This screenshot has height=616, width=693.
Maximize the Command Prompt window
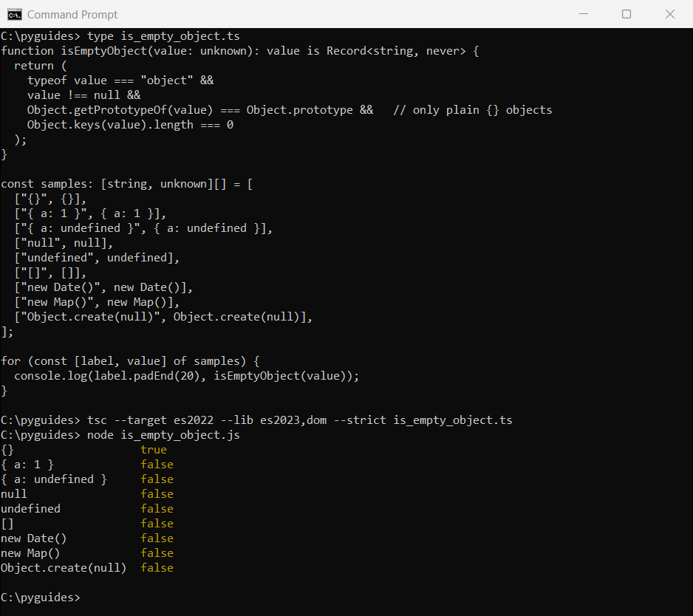(x=627, y=14)
